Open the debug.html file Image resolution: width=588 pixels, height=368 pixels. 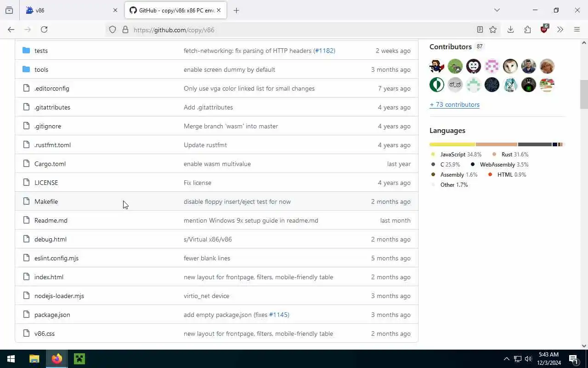[51, 239]
